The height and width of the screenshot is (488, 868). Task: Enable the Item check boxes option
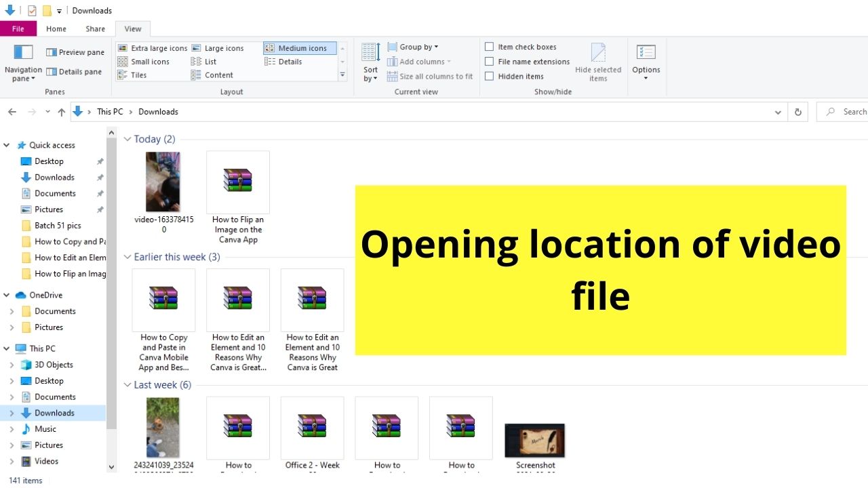(x=490, y=46)
